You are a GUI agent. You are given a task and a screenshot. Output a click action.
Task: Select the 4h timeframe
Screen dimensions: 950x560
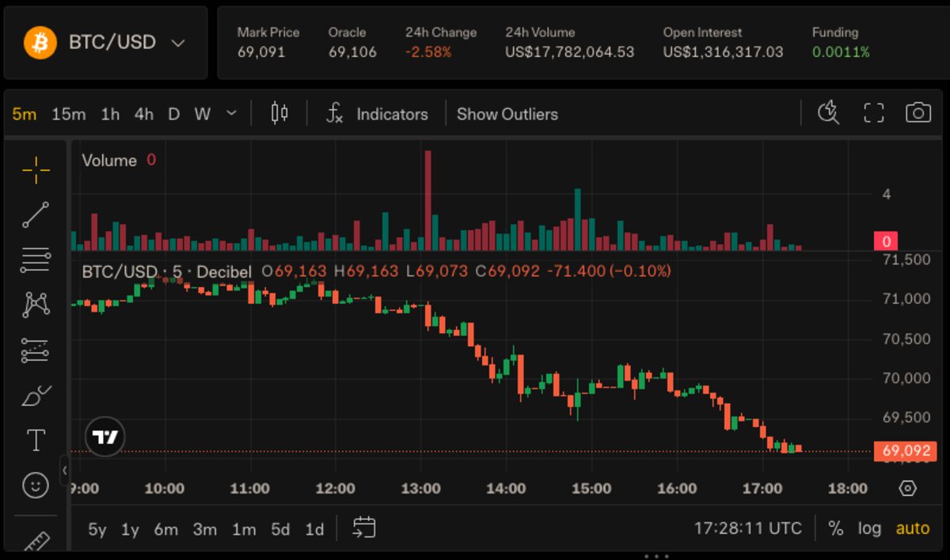click(143, 114)
